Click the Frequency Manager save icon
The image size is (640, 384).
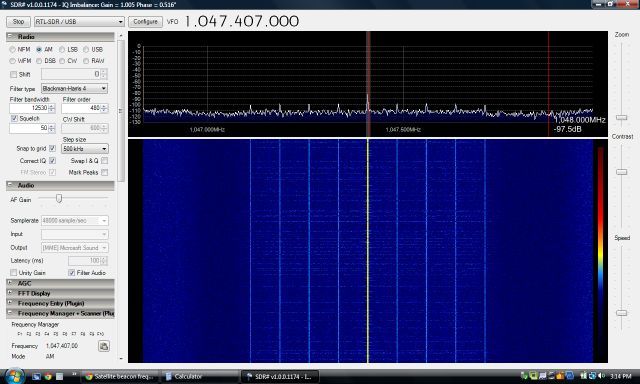click(104, 346)
